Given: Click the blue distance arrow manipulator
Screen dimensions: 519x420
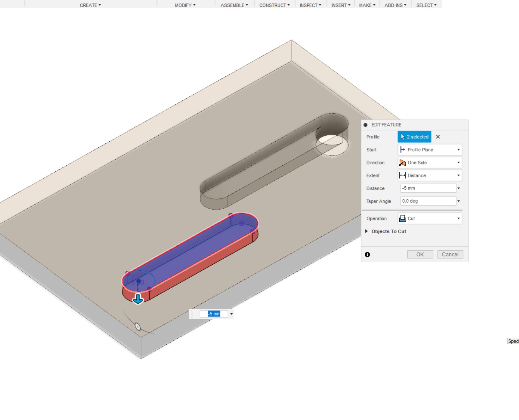Looking at the screenshot, I should (x=138, y=299).
